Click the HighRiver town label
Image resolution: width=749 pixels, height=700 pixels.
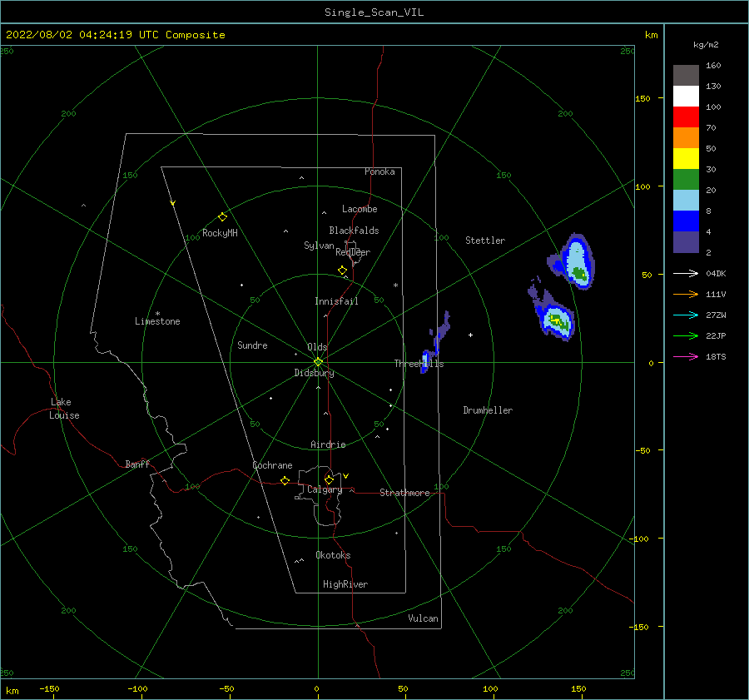[x=345, y=584]
